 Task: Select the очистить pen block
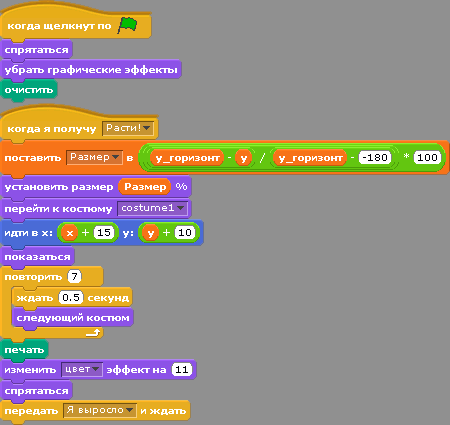pos(29,90)
